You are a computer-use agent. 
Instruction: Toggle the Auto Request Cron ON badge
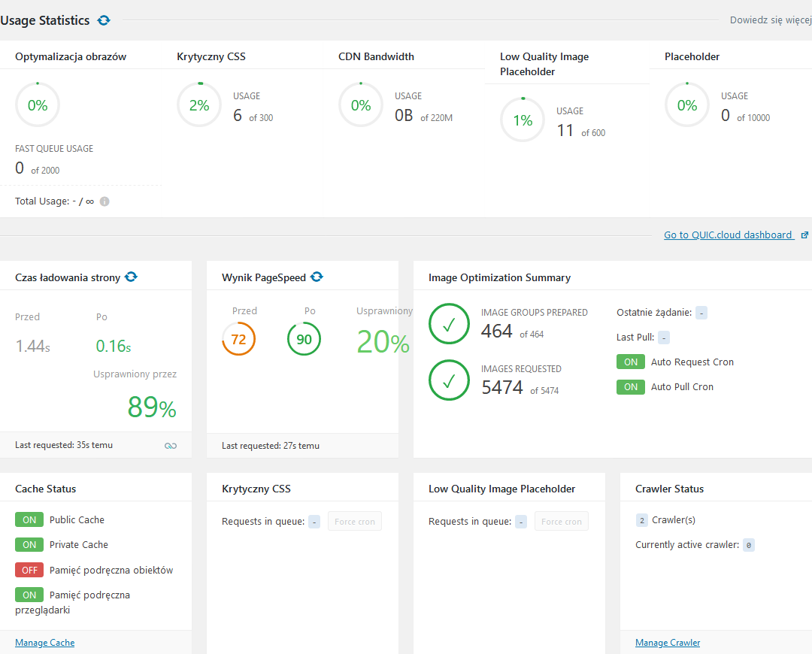pos(631,362)
